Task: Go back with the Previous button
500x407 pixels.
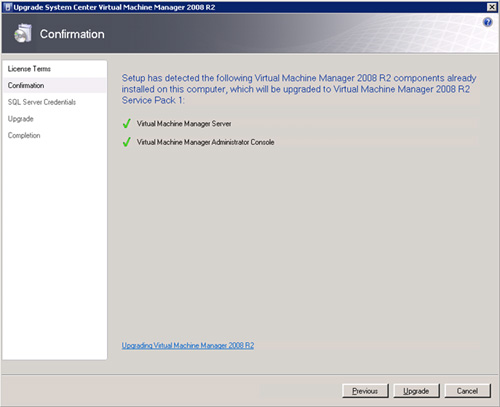Action: (x=365, y=391)
